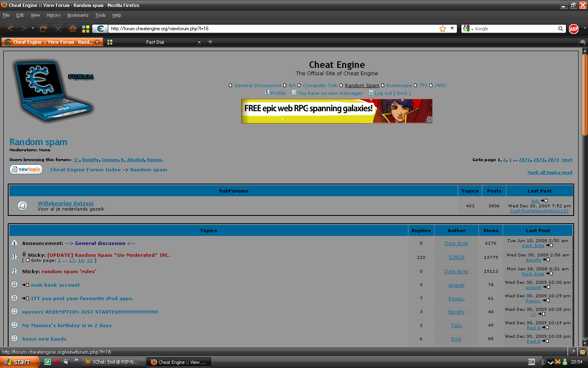
Task: Click the search magnifier icon
Action: [561, 29]
